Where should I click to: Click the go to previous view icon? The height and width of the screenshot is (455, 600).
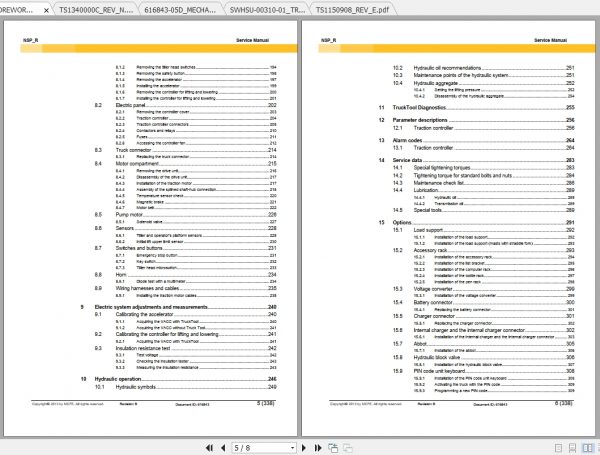[333, 448]
